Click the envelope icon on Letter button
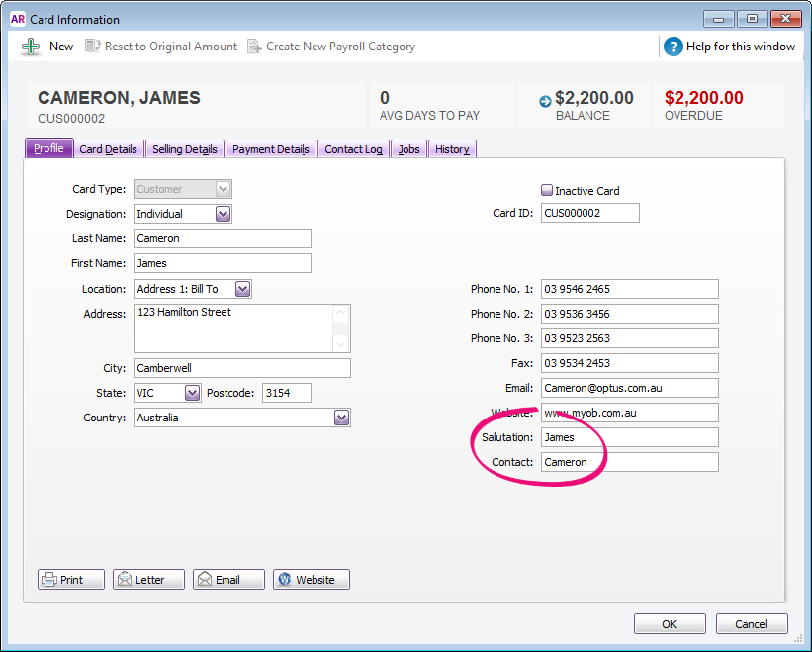The image size is (812, 652). [x=125, y=579]
